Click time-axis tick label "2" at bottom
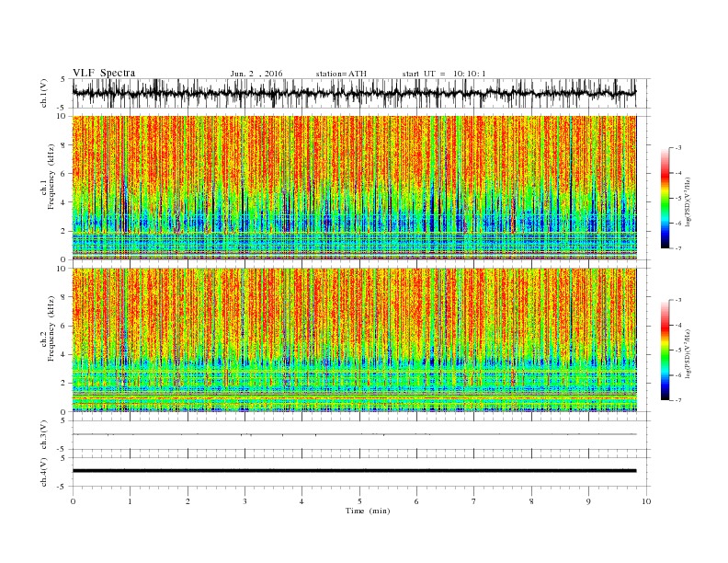 188,501
